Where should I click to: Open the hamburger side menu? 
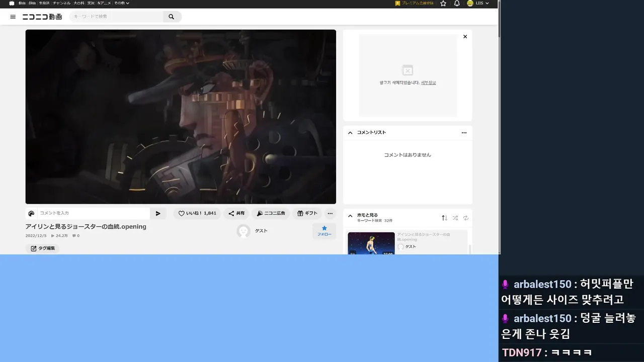coord(13,17)
